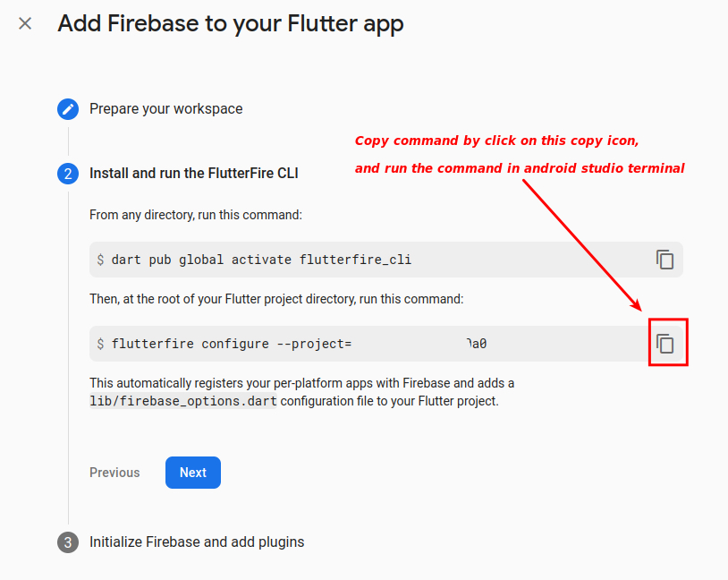Click the 'From any directory, run this command' text

pos(196,215)
